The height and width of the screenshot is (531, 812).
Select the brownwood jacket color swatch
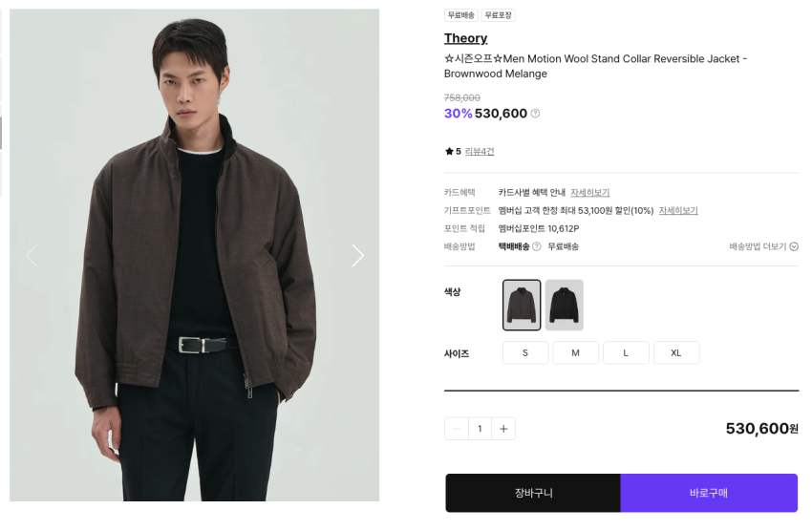(522, 305)
